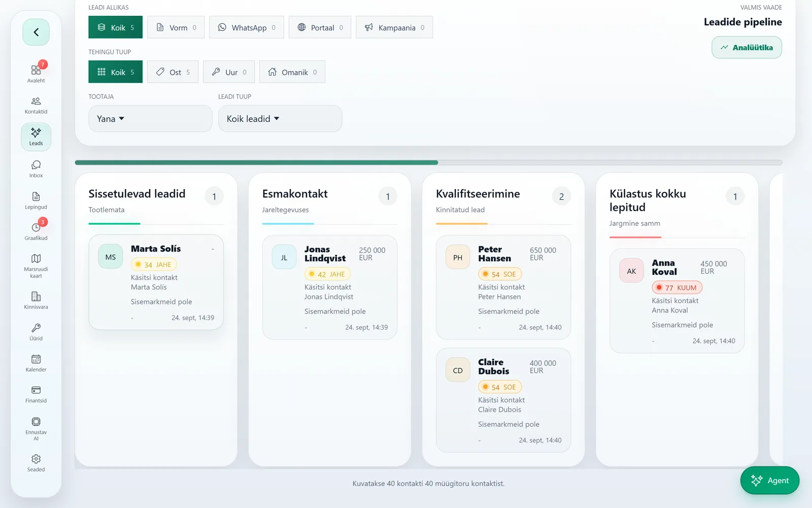Select the Leads sidebar icon
Viewport: 812px width, 508px height.
coord(36,137)
